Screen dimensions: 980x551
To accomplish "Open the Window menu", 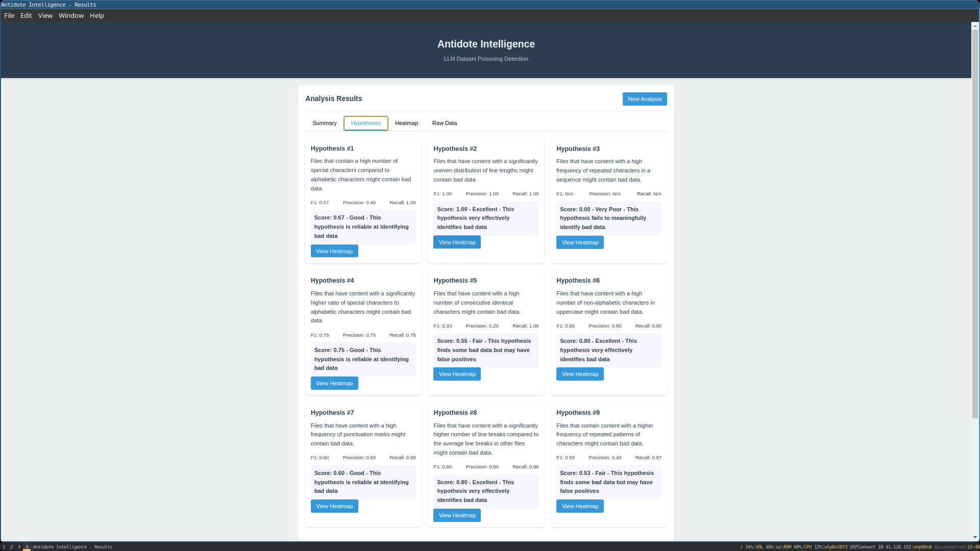I will tap(71, 15).
